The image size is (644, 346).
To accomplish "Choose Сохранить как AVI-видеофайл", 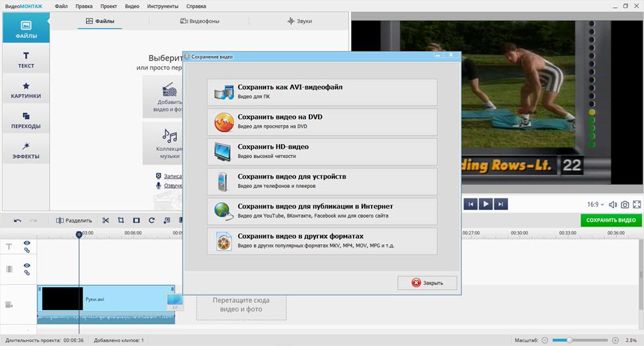I will click(x=322, y=92).
